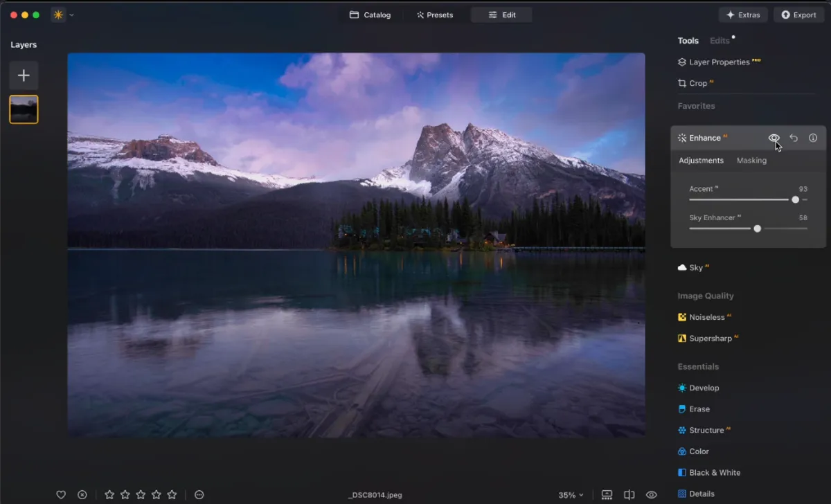831x504 pixels.
Task: Open the 35% zoom level dropdown
Action: [x=570, y=494]
